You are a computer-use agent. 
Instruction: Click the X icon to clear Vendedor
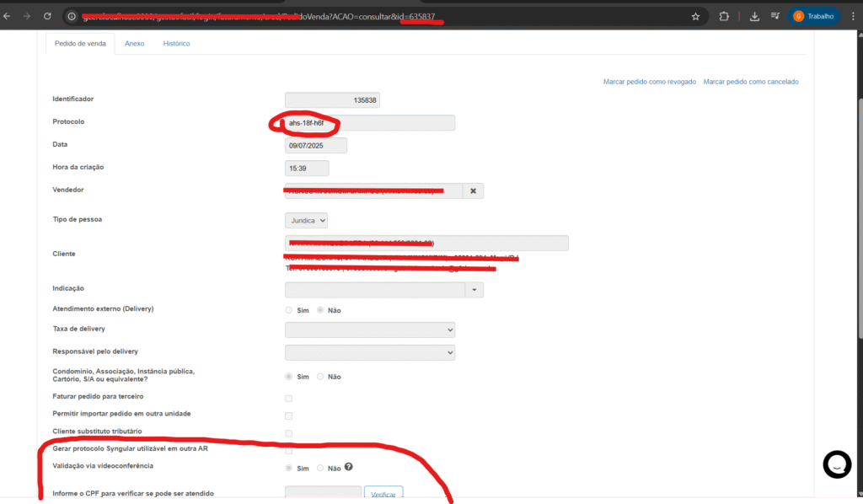point(473,191)
